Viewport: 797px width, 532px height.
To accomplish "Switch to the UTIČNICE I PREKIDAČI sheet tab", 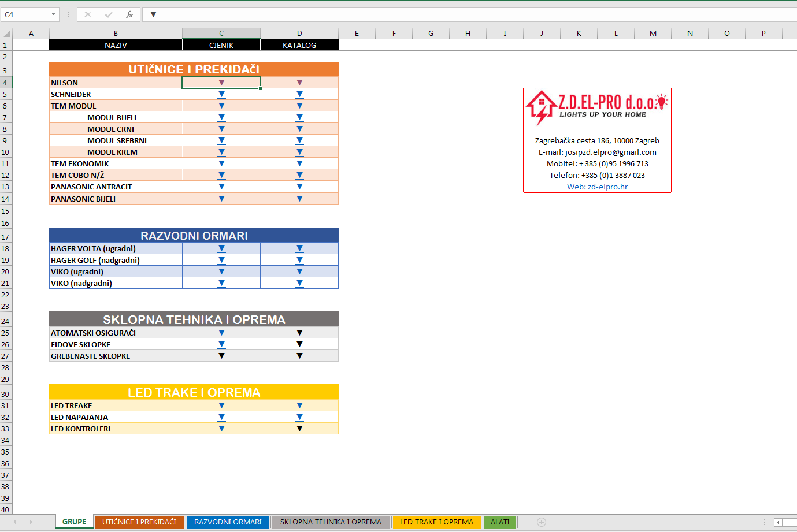I will (x=139, y=522).
